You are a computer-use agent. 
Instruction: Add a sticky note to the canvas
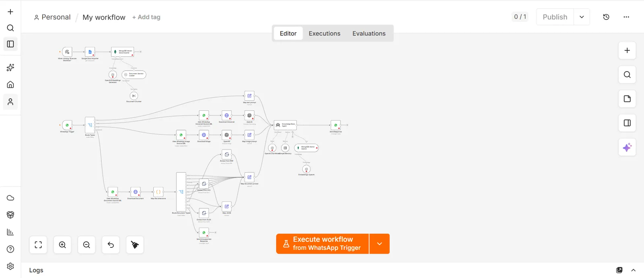point(627,99)
